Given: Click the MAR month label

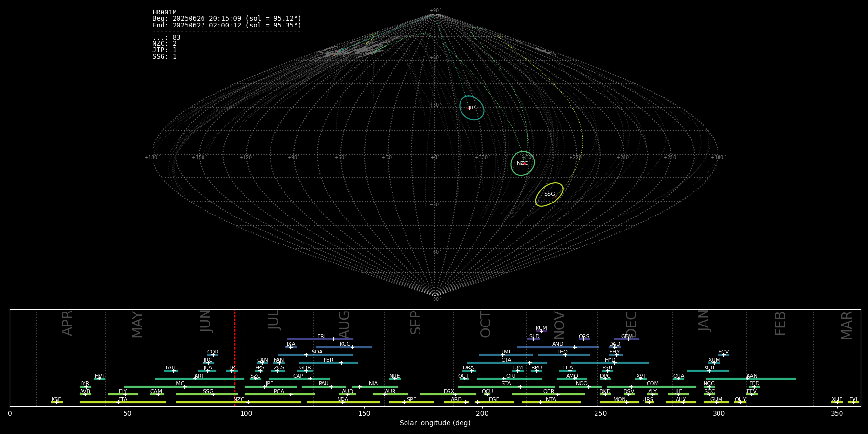Looking at the screenshot, I should [847, 325].
